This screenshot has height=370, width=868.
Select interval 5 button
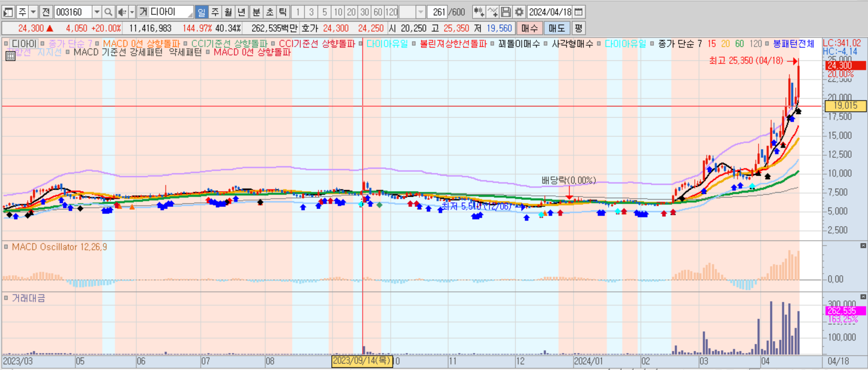pos(325,12)
